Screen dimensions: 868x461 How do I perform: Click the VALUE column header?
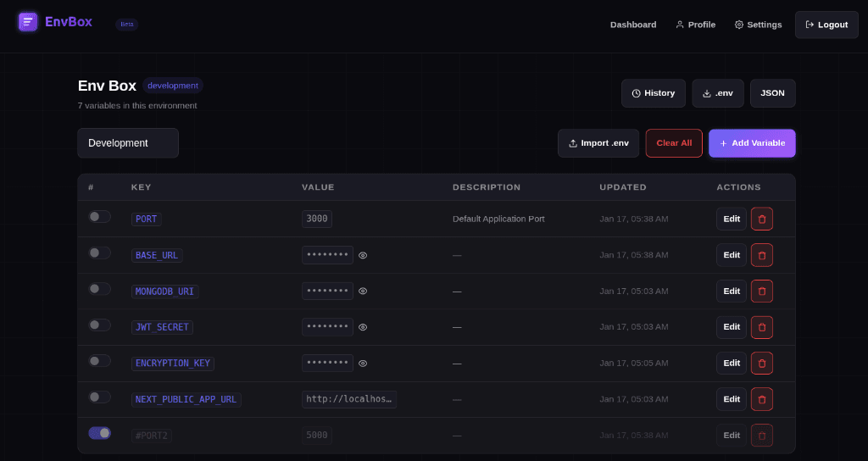(319, 187)
